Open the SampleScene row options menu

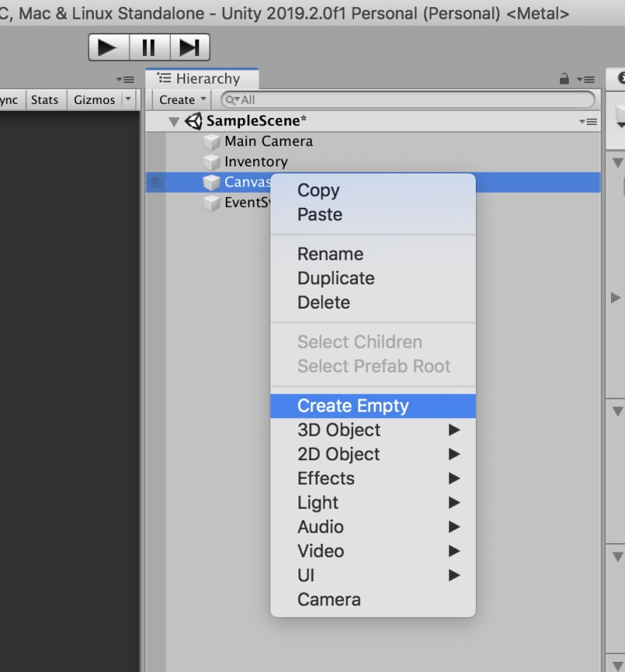pos(588,122)
